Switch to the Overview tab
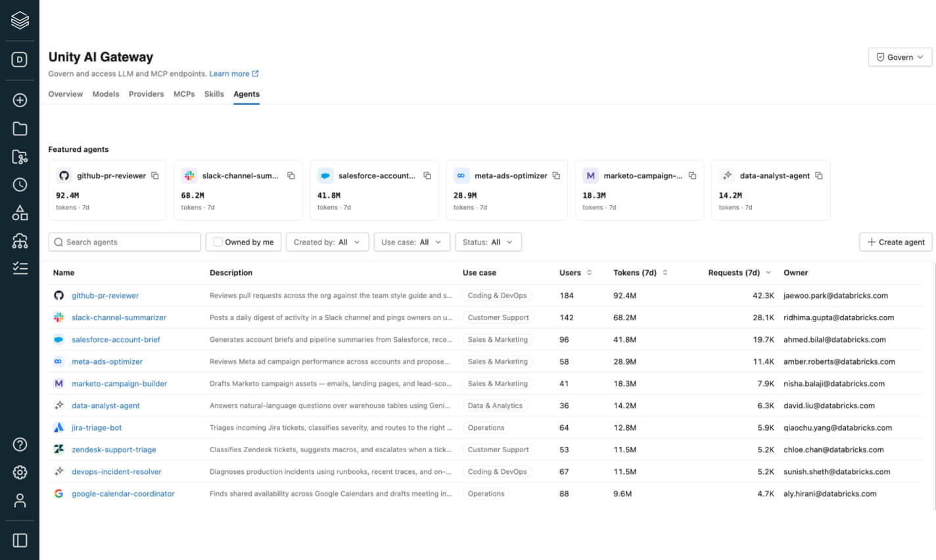This screenshot has width=936, height=560. tap(66, 94)
